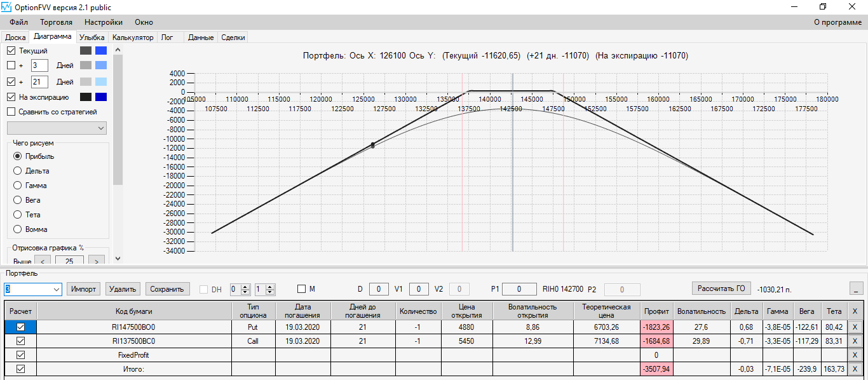Click the dark blue swatch for На экспирацию
The height and width of the screenshot is (380, 868).
tap(101, 97)
